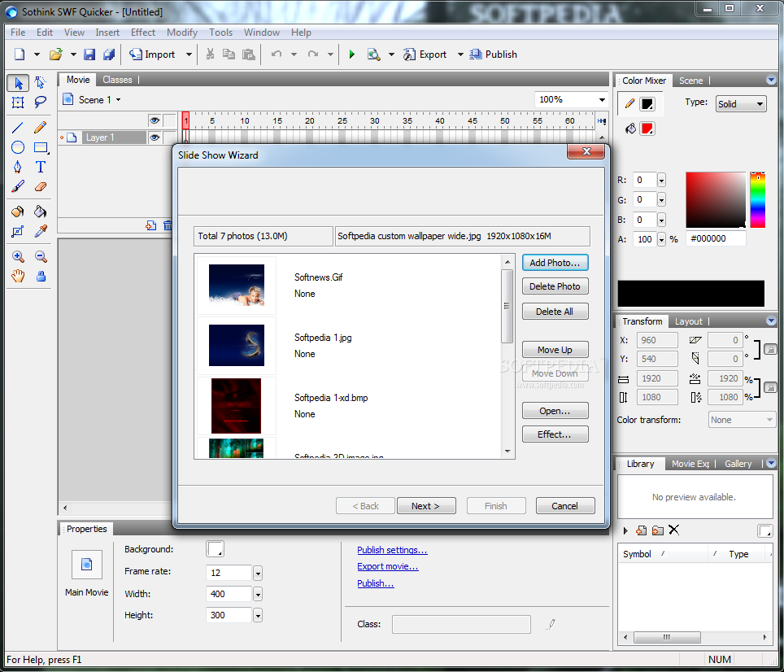Switch to the Layout tab
The height and width of the screenshot is (672, 784).
click(x=688, y=321)
